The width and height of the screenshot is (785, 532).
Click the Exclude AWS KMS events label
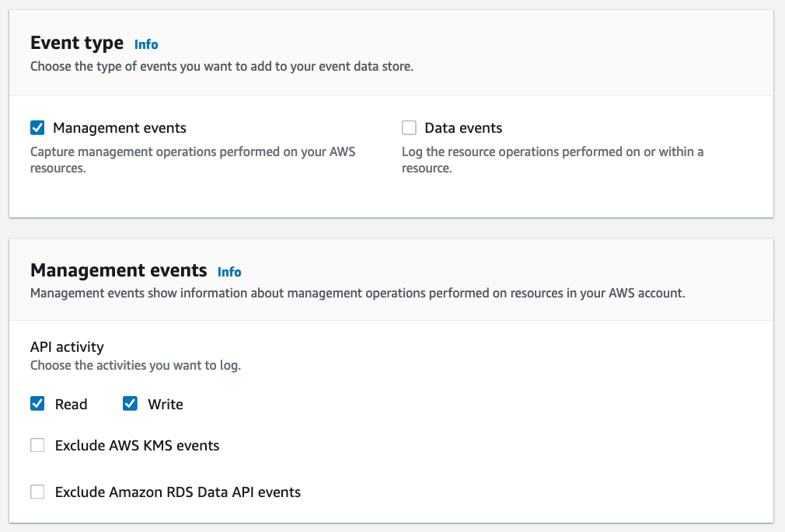[x=136, y=445]
